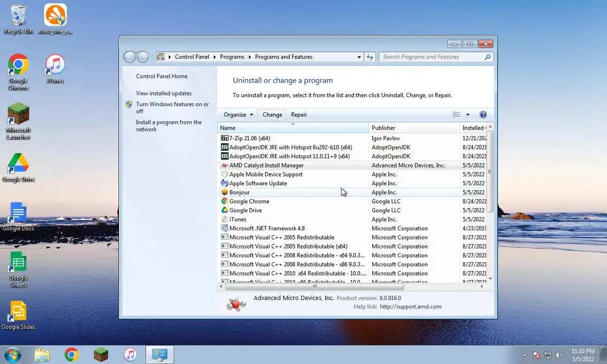Open Help with the question mark icon
This screenshot has width=607, height=364.
point(483,115)
